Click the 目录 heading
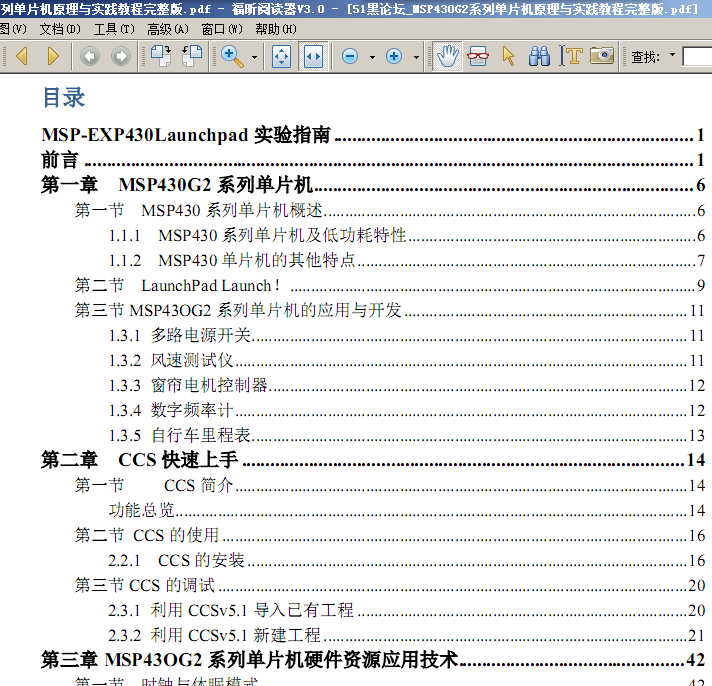This screenshot has height=686, width=712. [x=64, y=97]
